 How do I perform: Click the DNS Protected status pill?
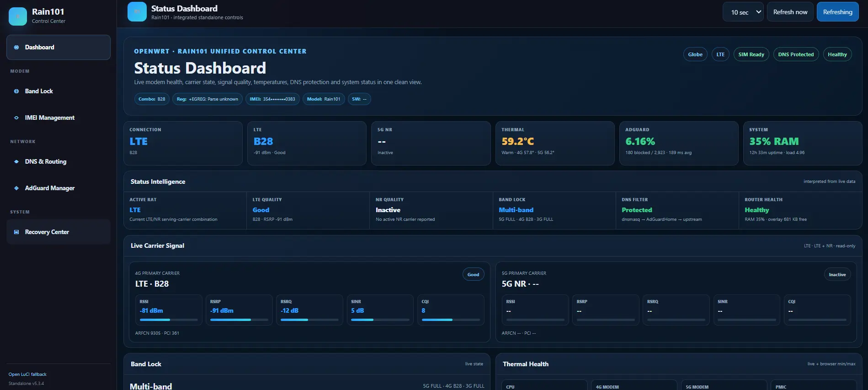pyautogui.click(x=796, y=54)
